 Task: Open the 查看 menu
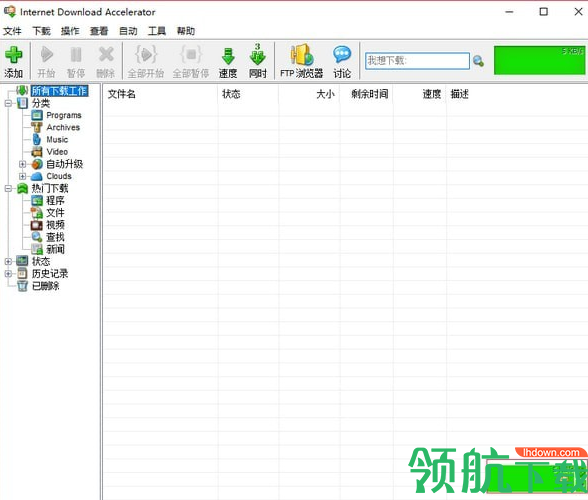tap(99, 31)
